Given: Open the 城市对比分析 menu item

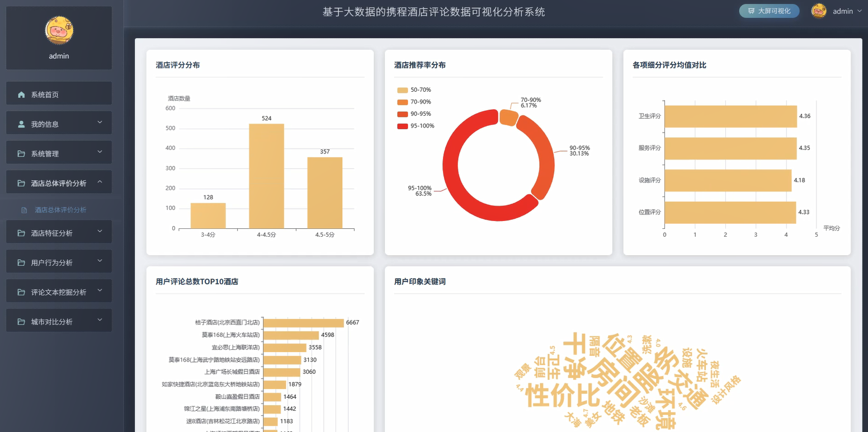Looking at the screenshot, I should point(59,321).
